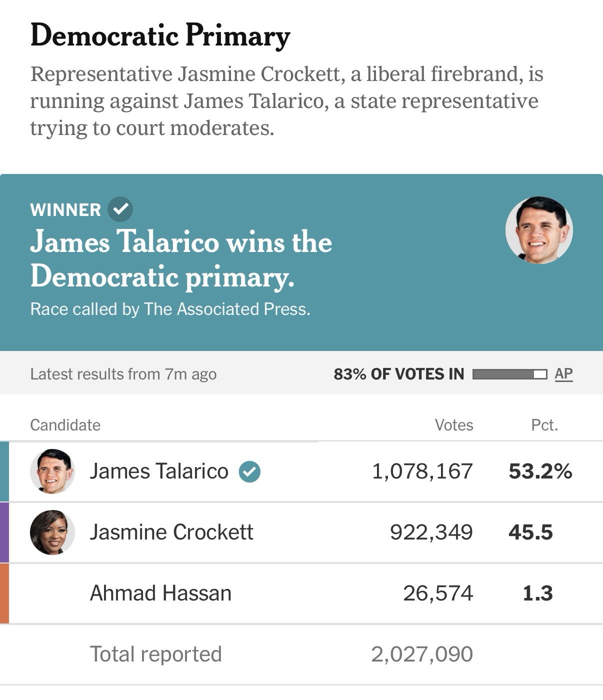The image size is (603, 700).
Task: Open the AP source link
Action: pyautogui.click(x=563, y=373)
